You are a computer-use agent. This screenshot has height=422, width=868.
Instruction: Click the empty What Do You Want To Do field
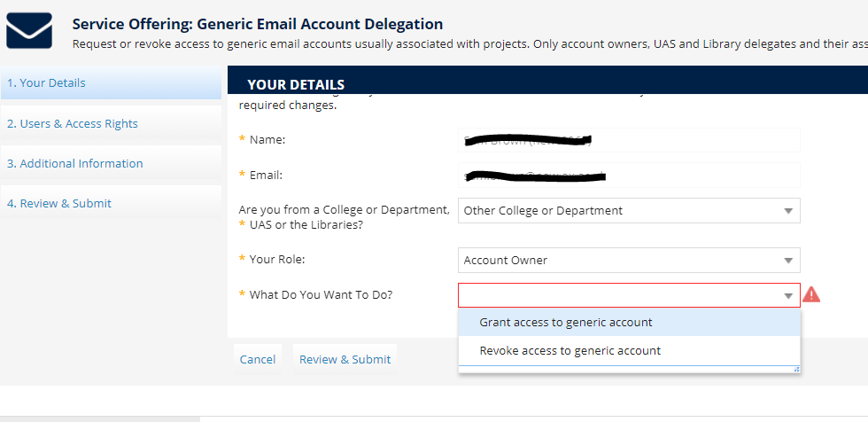[630, 295]
